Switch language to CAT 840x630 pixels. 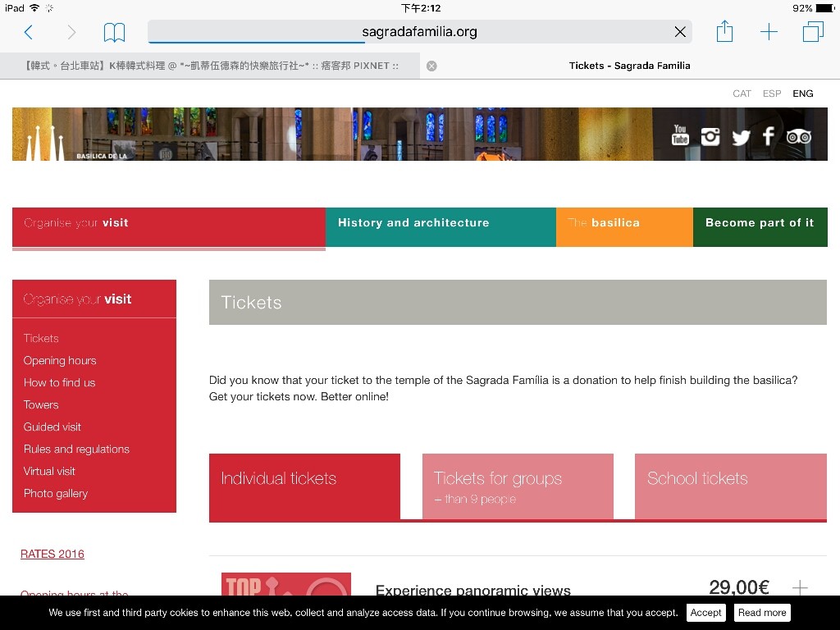[742, 94]
